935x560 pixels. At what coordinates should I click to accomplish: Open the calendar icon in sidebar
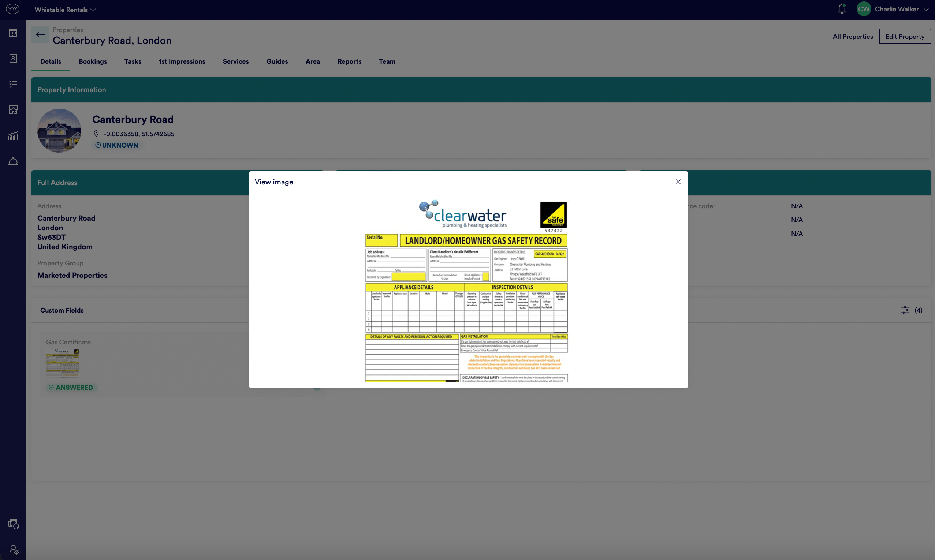click(x=13, y=33)
